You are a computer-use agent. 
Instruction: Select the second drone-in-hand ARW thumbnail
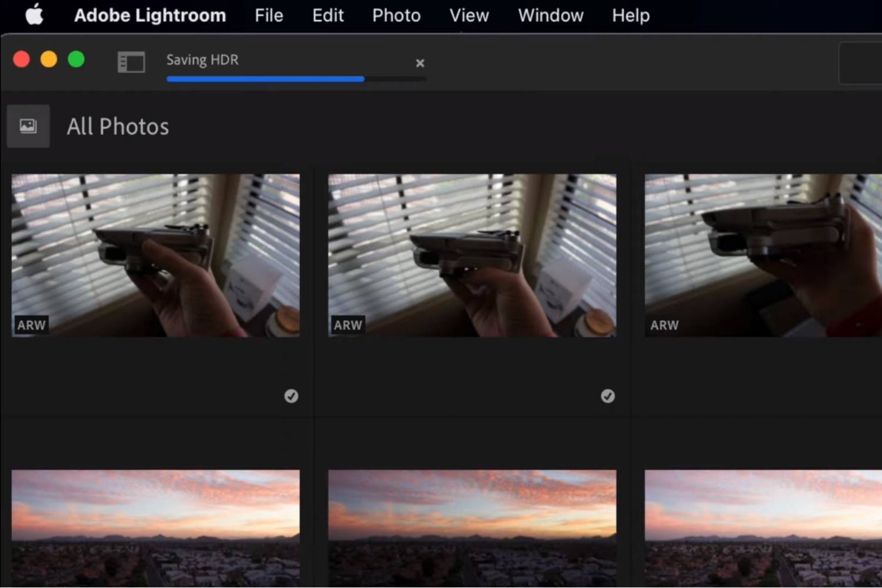coord(472,255)
